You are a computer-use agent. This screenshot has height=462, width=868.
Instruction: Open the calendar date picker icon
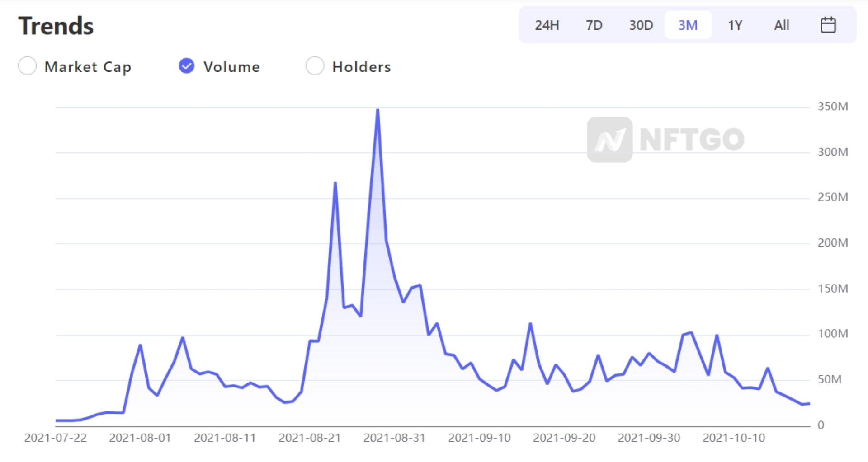point(828,25)
